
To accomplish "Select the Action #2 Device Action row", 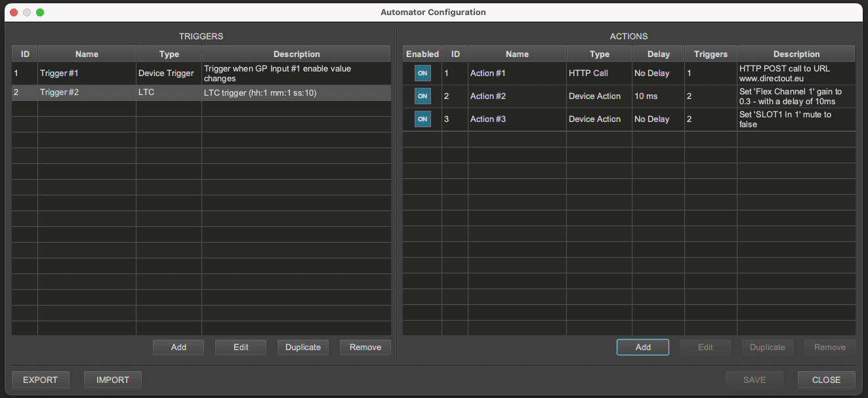I will (629, 96).
